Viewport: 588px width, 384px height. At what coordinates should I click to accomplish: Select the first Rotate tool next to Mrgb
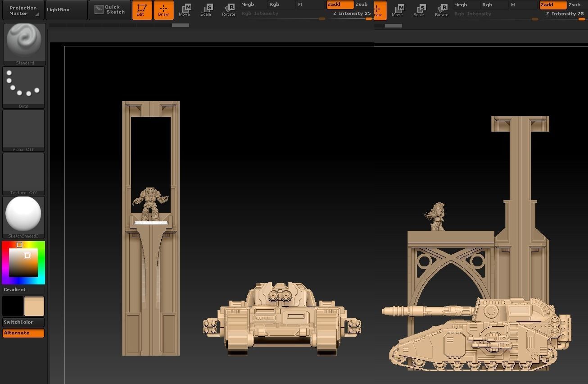click(x=228, y=10)
